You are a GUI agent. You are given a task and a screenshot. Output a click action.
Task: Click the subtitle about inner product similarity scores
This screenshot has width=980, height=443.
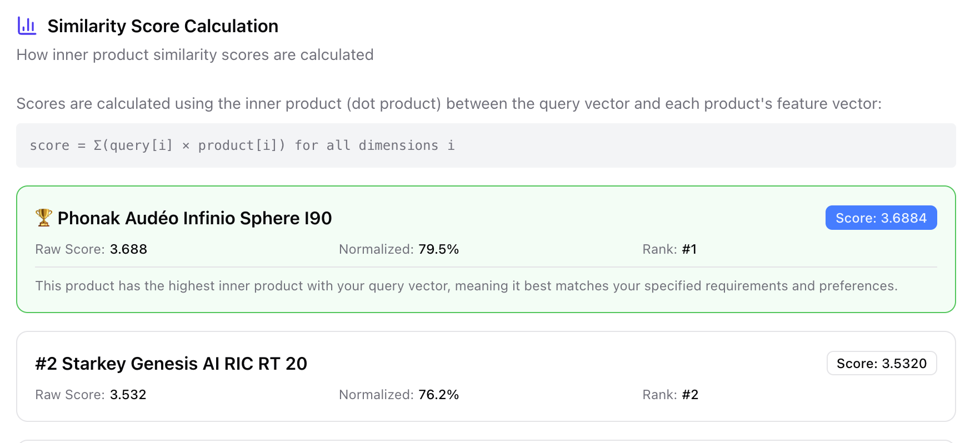[195, 54]
